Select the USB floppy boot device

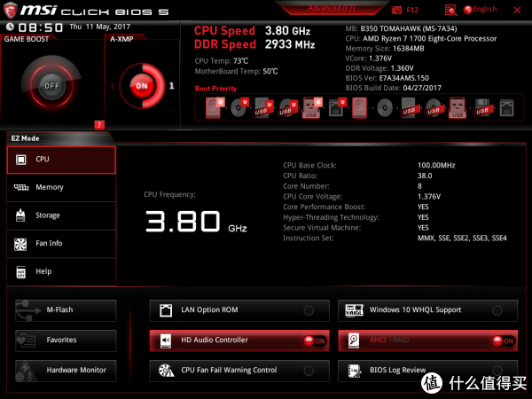click(x=481, y=108)
